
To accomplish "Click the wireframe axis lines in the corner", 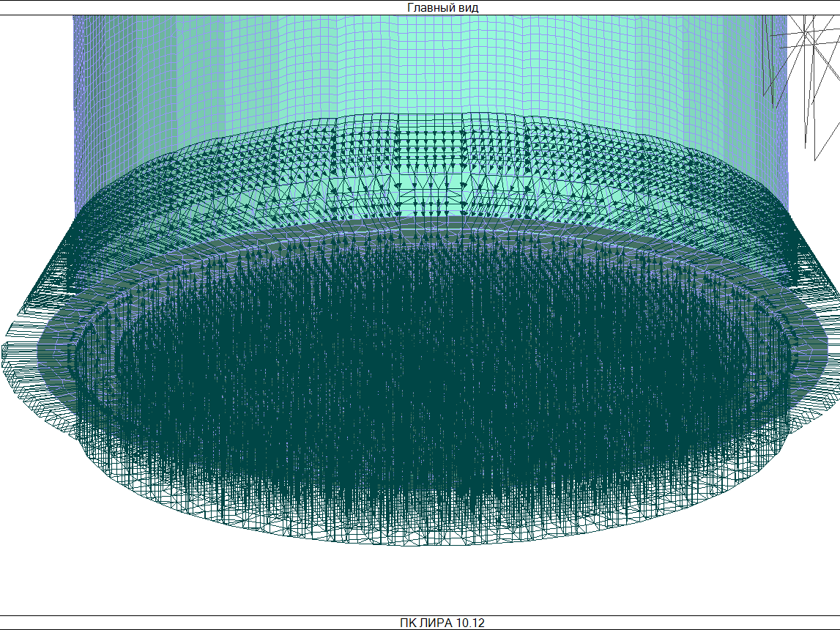I will 801,87.
